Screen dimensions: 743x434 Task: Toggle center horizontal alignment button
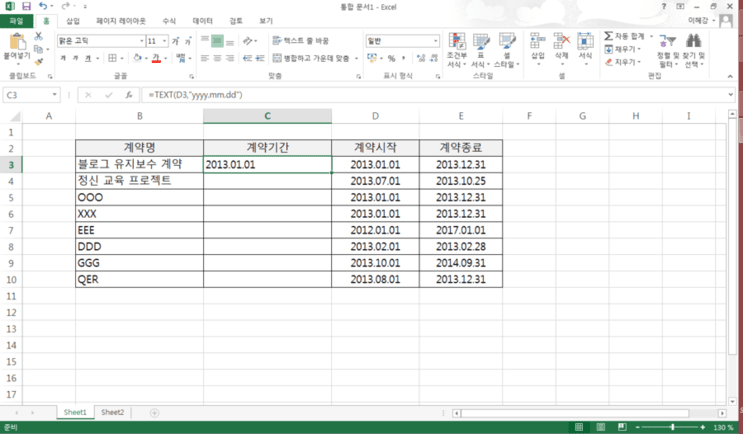coord(217,58)
